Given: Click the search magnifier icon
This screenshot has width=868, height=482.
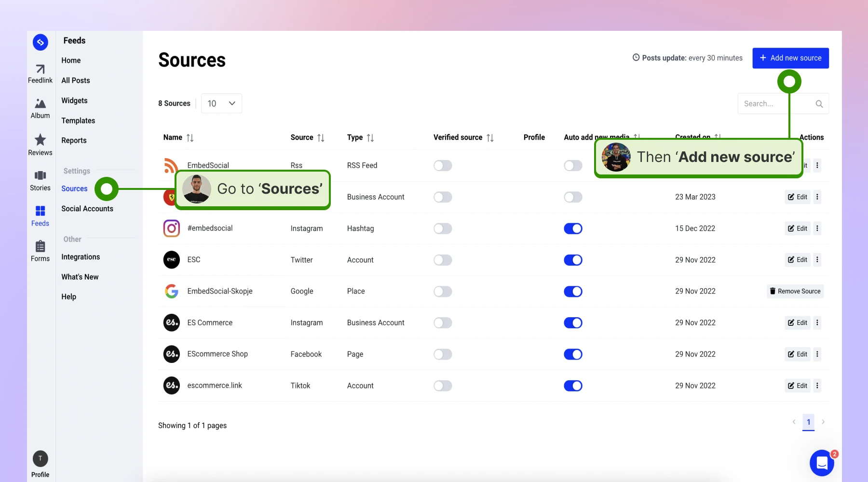Looking at the screenshot, I should point(819,104).
